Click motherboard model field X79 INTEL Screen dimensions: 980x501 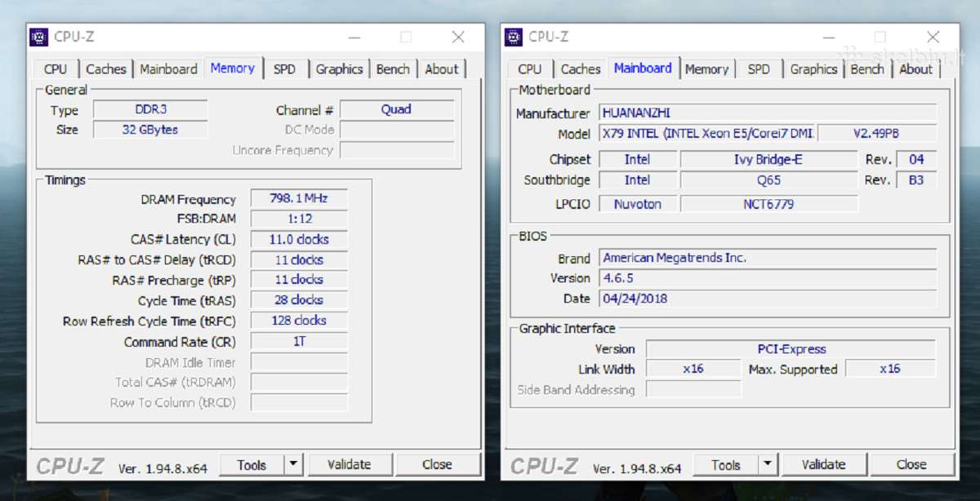tap(708, 133)
